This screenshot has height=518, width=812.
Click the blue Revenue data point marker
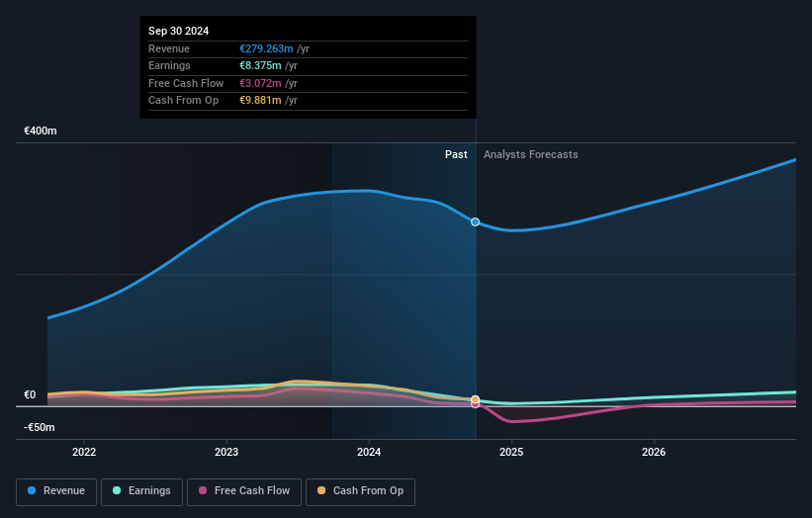(475, 222)
